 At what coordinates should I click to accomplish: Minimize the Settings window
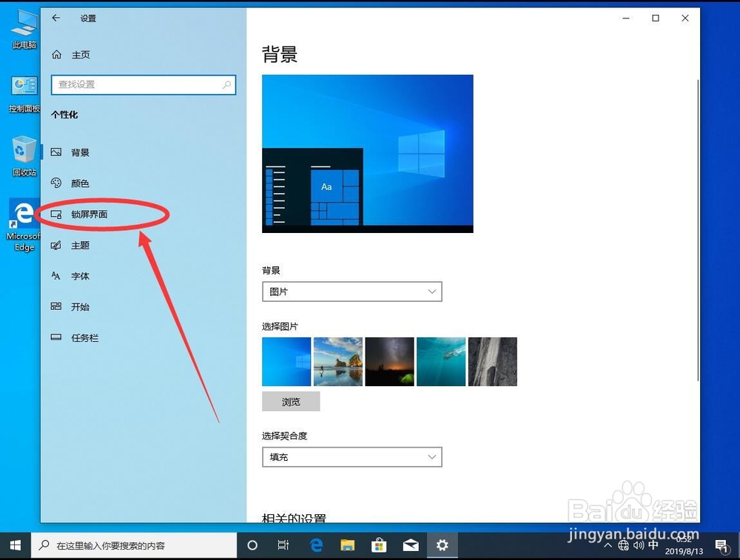tap(626, 18)
